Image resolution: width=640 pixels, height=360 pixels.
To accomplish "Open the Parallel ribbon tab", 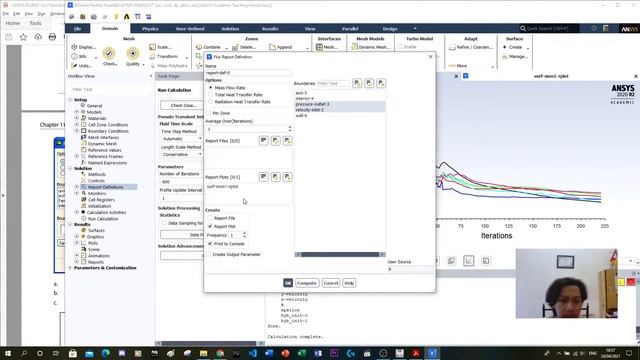I will 350,29.
